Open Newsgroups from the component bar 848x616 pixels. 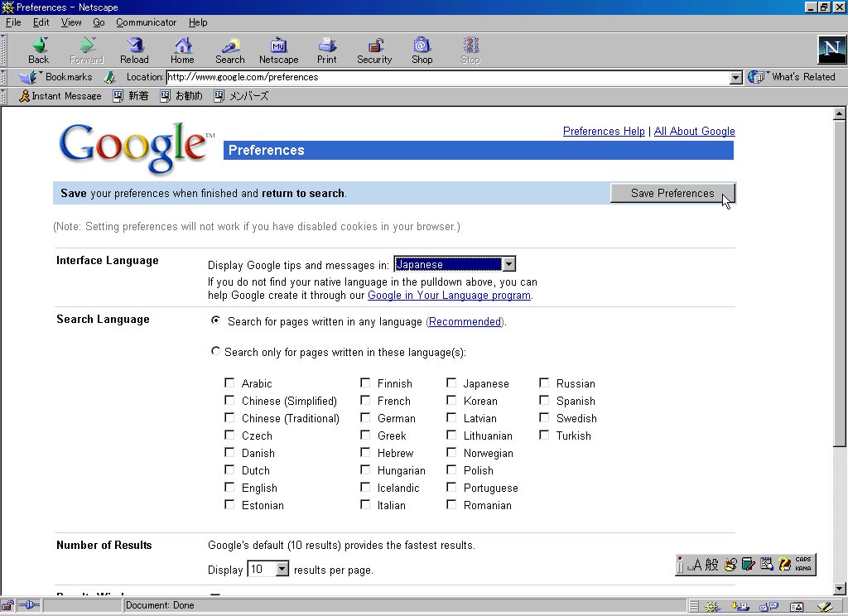pyautogui.click(x=768, y=607)
